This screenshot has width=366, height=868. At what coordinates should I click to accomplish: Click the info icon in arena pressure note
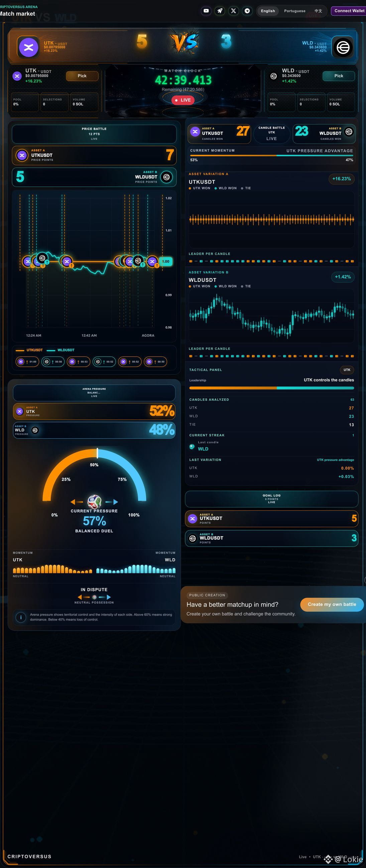(21, 617)
